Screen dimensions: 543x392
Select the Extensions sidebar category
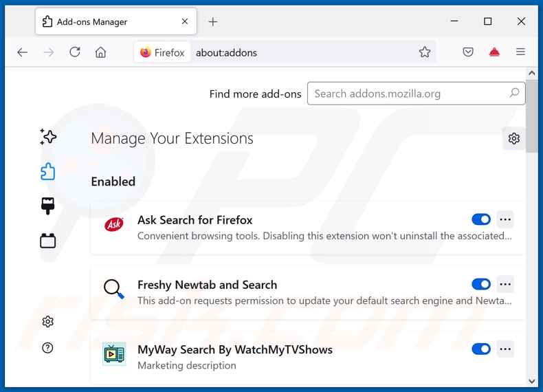point(47,171)
